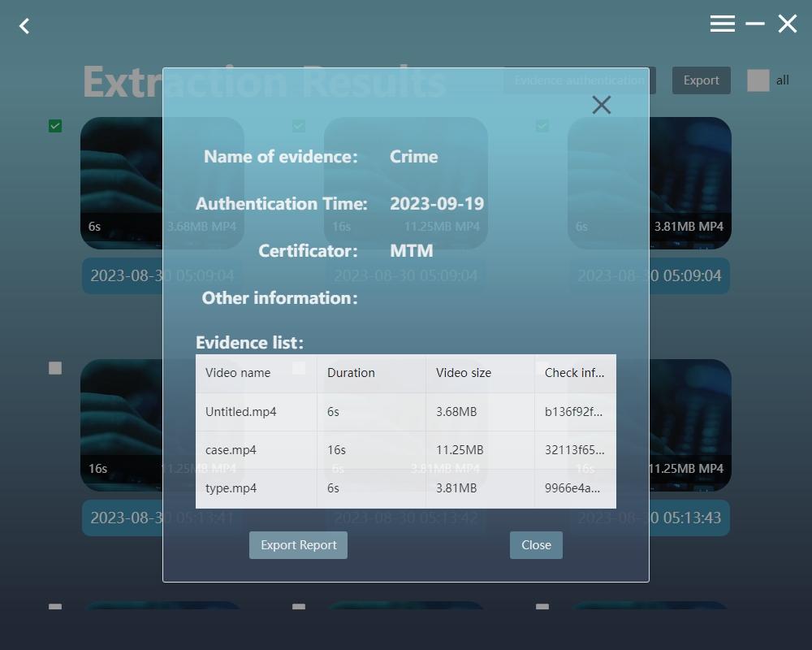
Task: Uncheck the first 3.68MB video checkbox
Action: point(55,126)
